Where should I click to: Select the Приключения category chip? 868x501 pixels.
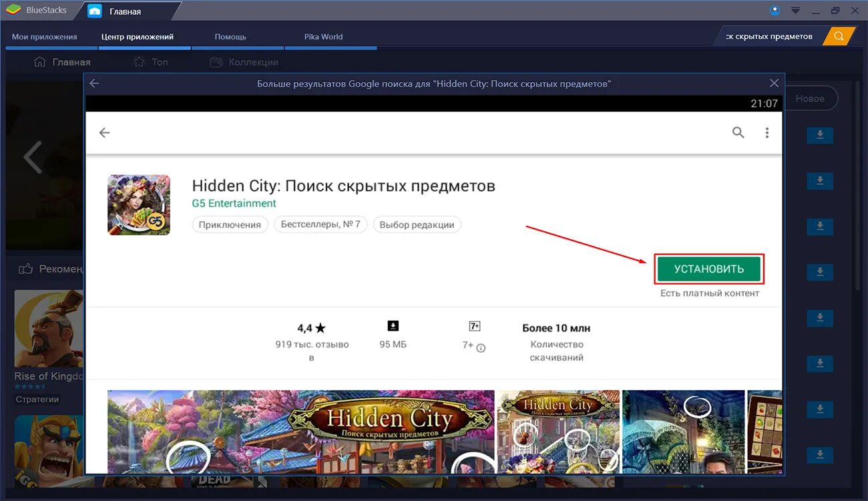click(x=230, y=224)
